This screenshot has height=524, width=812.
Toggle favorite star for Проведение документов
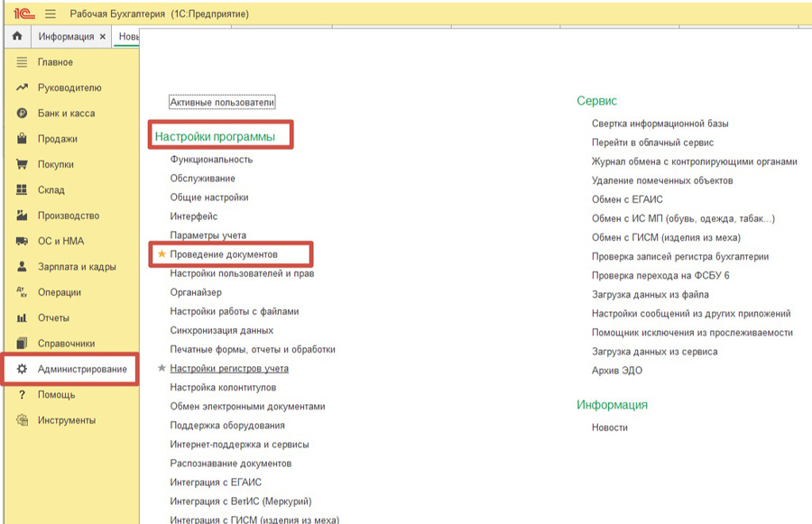click(x=161, y=253)
